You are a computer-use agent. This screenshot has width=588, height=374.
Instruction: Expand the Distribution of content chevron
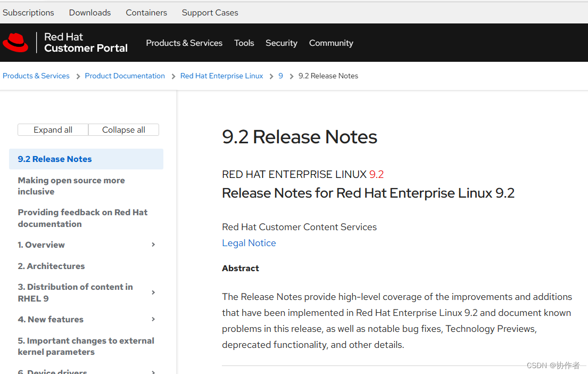tap(153, 292)
